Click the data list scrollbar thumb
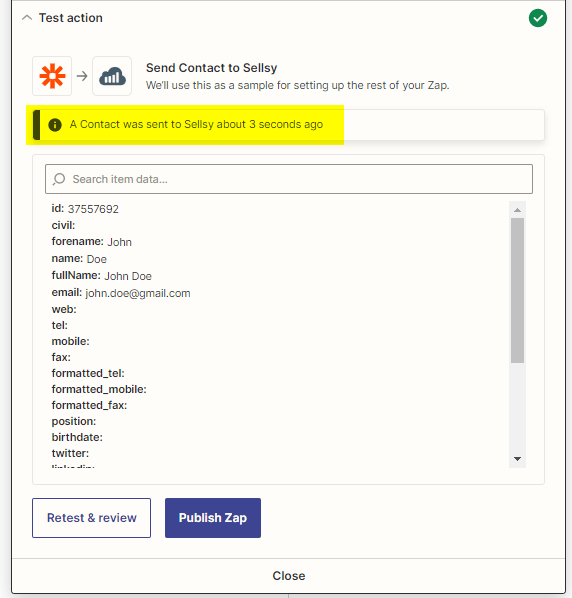This screenshot has height=598, width=572. [x=517, y=290]
